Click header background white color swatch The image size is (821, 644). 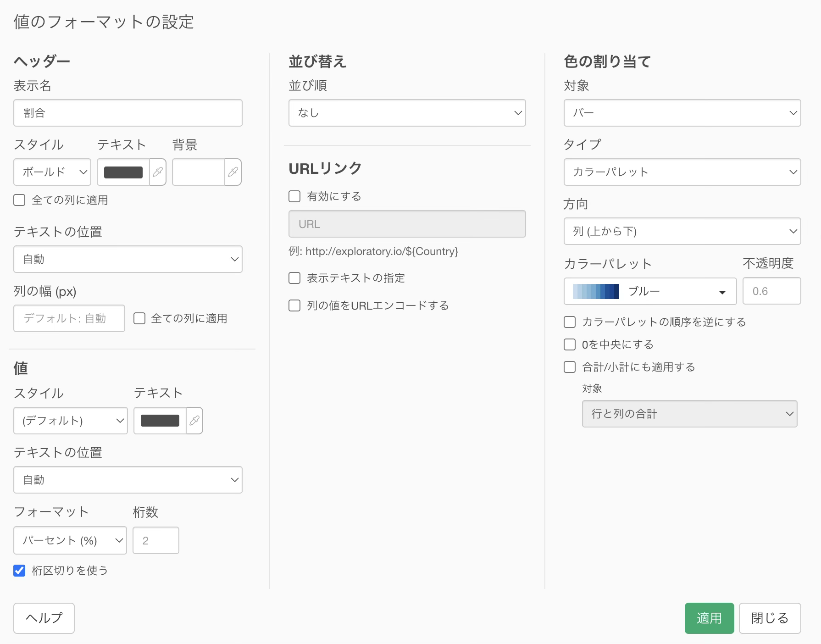199,172
